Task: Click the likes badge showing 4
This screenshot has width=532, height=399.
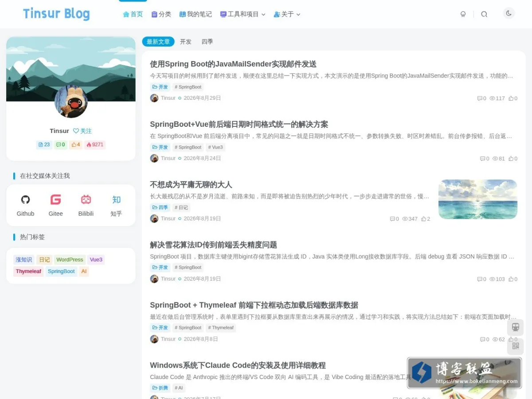Action: [x=76, y=145]
